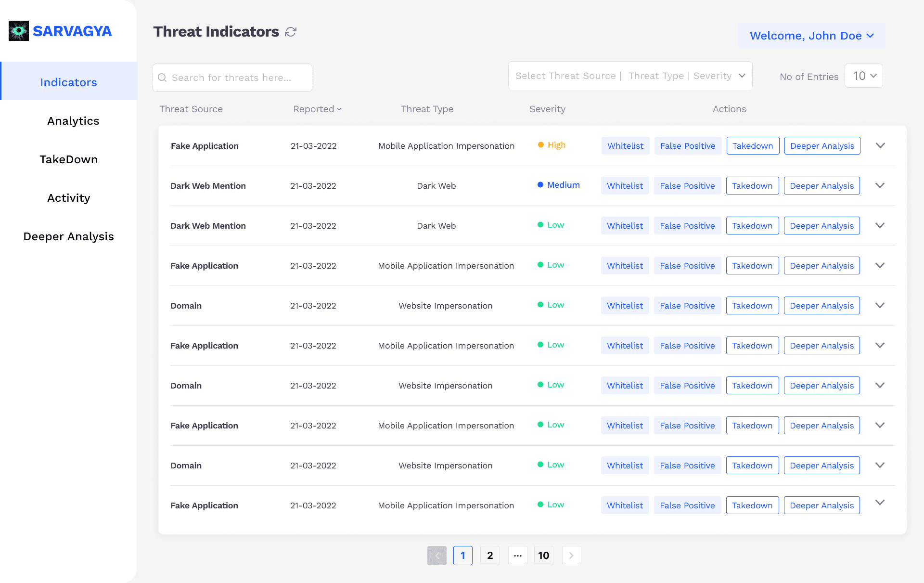Open the TakeDown section
This screenshot has height=583, width=924.
(69, 159)
